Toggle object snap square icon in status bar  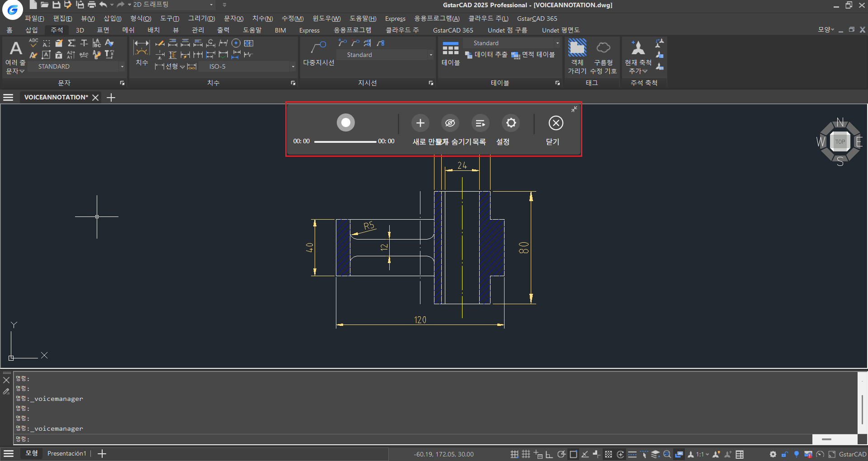pyautogui.click(x=573, y=454)
